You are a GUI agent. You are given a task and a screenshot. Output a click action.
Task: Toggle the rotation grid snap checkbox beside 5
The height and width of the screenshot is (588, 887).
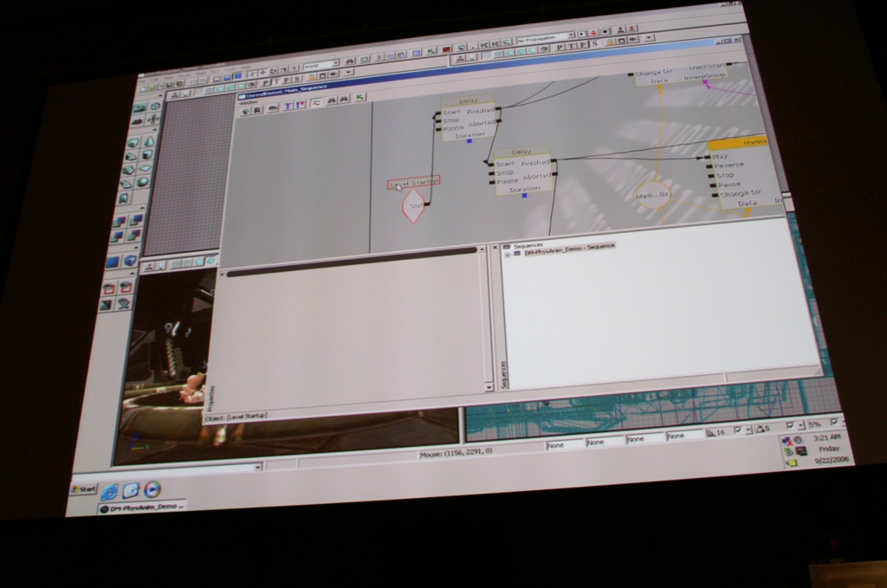(789, 426)
